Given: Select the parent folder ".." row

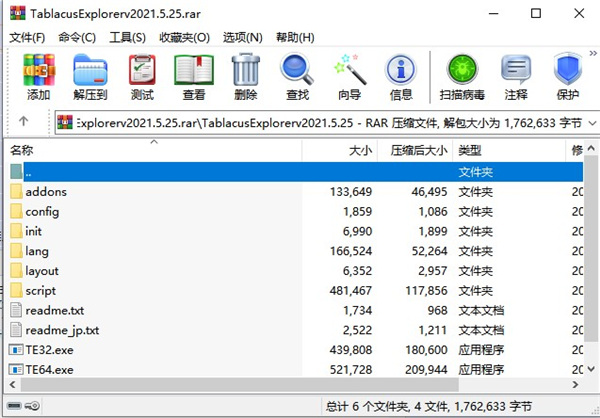Looking at the screenshot, I should (295, 172).
